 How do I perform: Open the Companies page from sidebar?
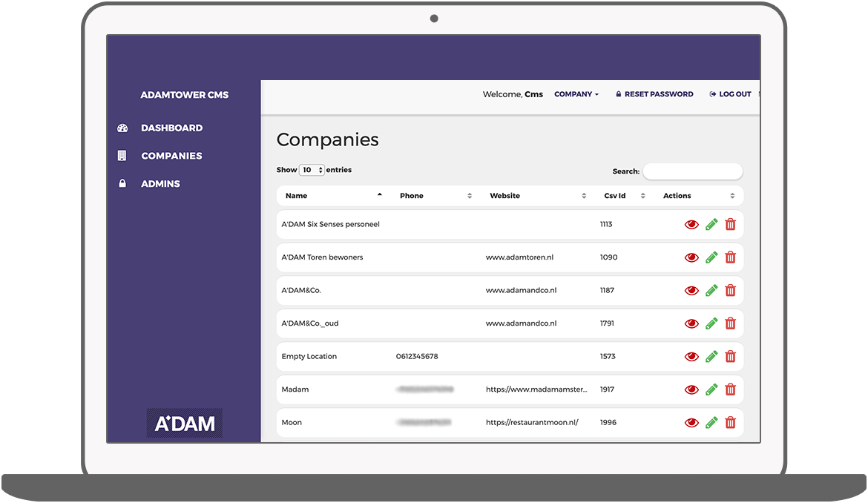point(171,156)
